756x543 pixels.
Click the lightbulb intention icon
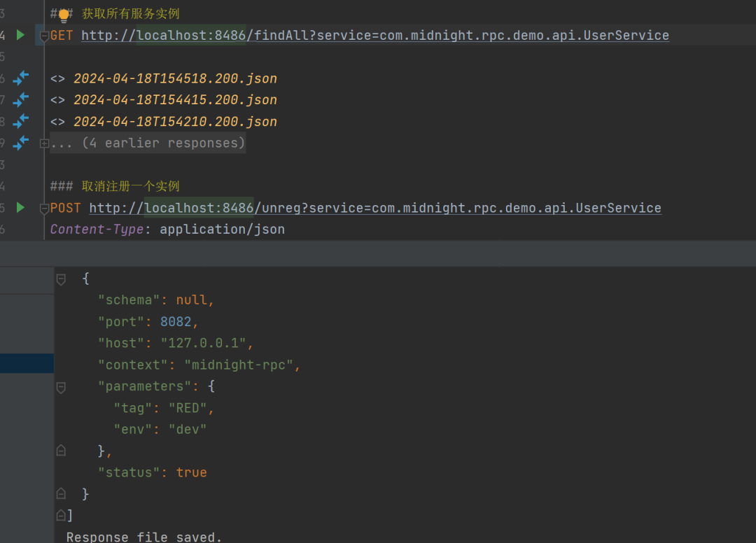[64, 16]
